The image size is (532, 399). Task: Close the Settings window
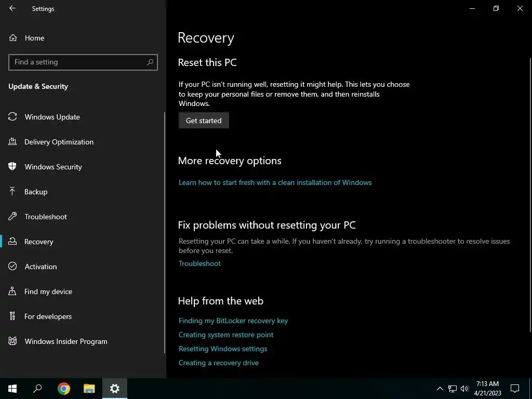point(520,8)
